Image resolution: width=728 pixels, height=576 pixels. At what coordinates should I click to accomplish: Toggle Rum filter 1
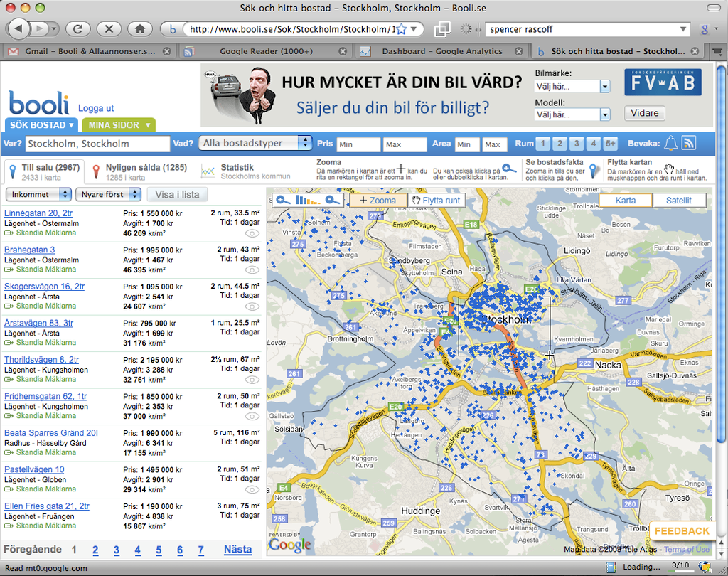542,144
